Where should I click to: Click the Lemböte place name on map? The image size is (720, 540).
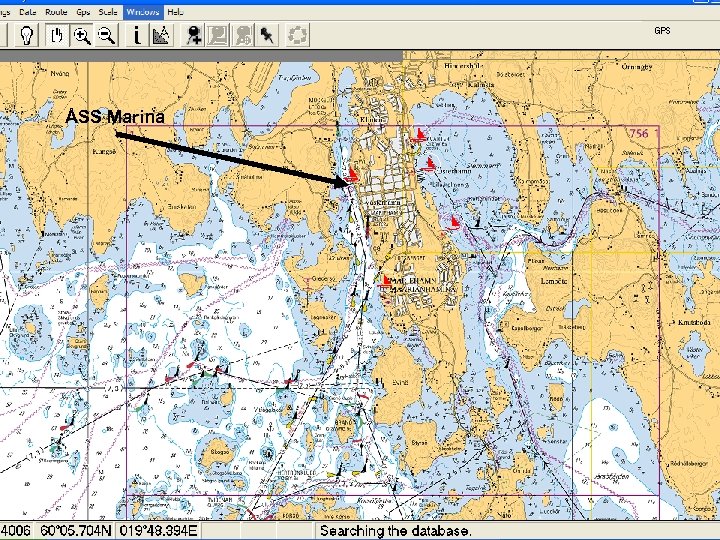(554, 281)
